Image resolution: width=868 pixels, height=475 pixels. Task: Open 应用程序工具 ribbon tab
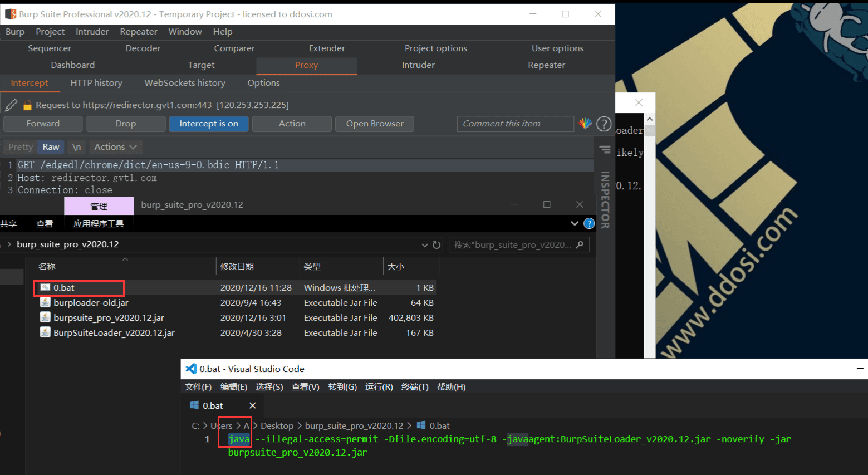point(99,224)
